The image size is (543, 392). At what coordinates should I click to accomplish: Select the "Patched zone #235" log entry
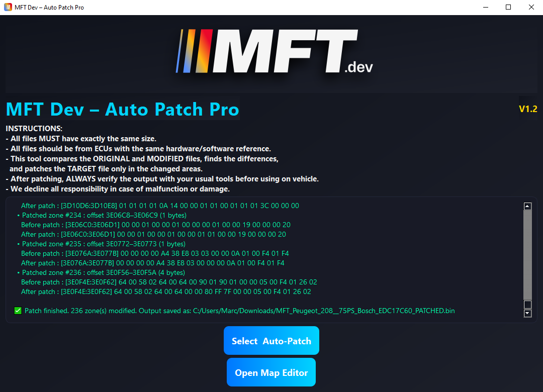[102, 244]
